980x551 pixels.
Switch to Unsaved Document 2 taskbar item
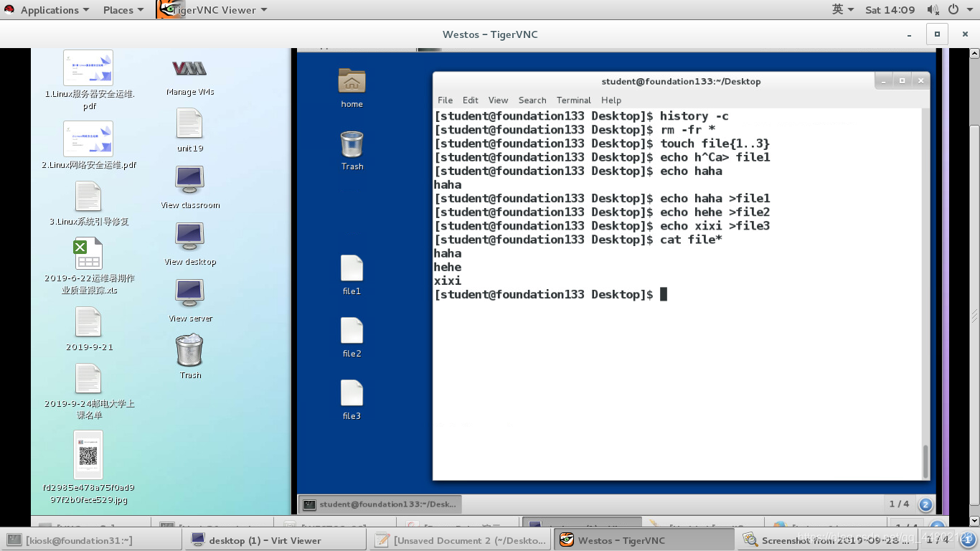click(461, 540)
